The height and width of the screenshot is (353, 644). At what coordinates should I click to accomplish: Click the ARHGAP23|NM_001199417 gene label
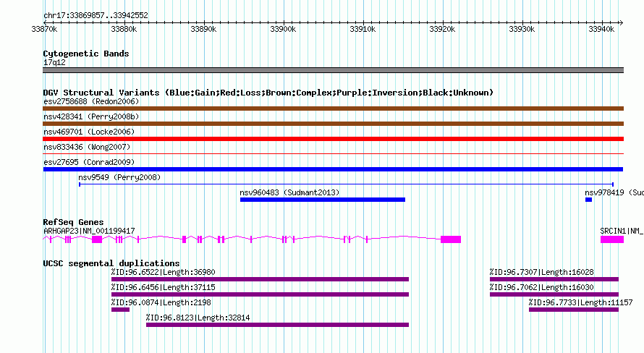coord(89,231)
